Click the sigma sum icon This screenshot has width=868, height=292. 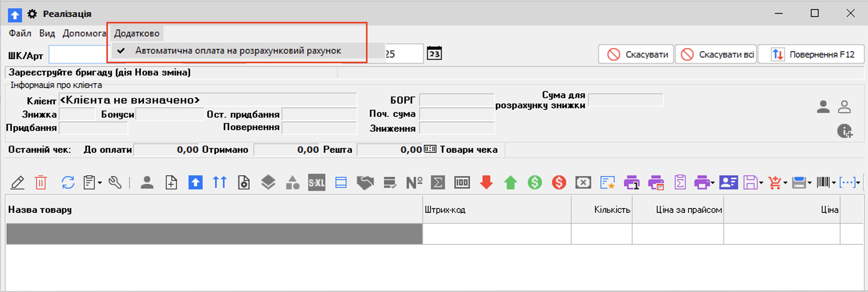(438, 182)
